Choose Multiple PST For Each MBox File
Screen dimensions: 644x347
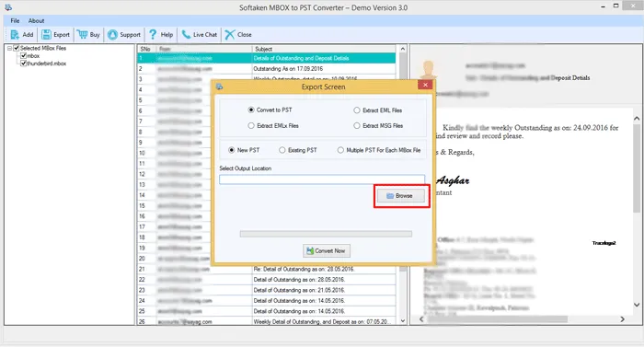pyautogui.click(x=340, y=150)
